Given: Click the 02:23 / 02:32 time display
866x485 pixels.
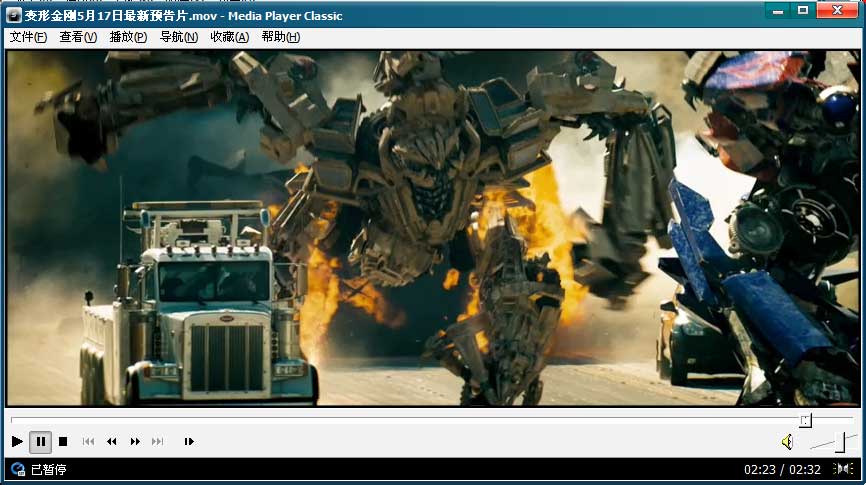Looking at the screenshot, I should 782,470.
